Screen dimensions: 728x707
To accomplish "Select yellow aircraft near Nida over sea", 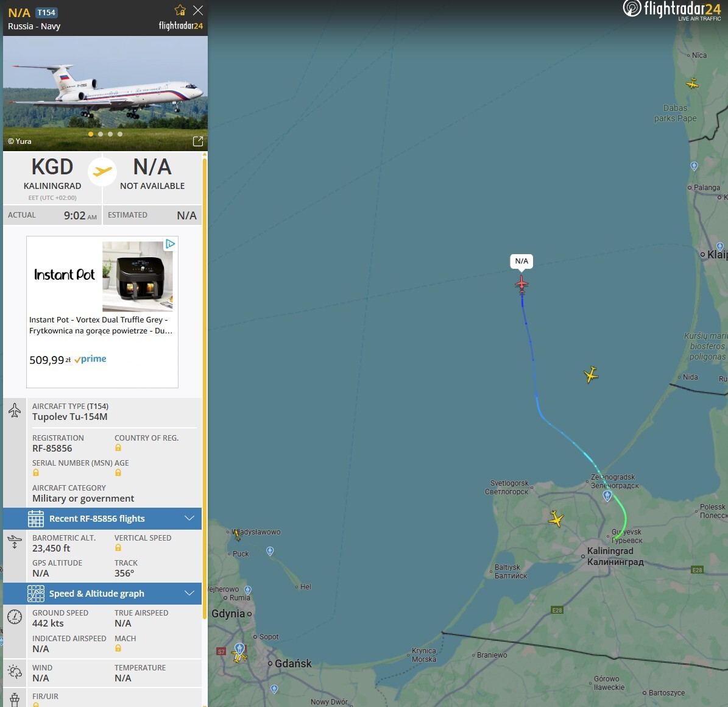I will point(590,374).
